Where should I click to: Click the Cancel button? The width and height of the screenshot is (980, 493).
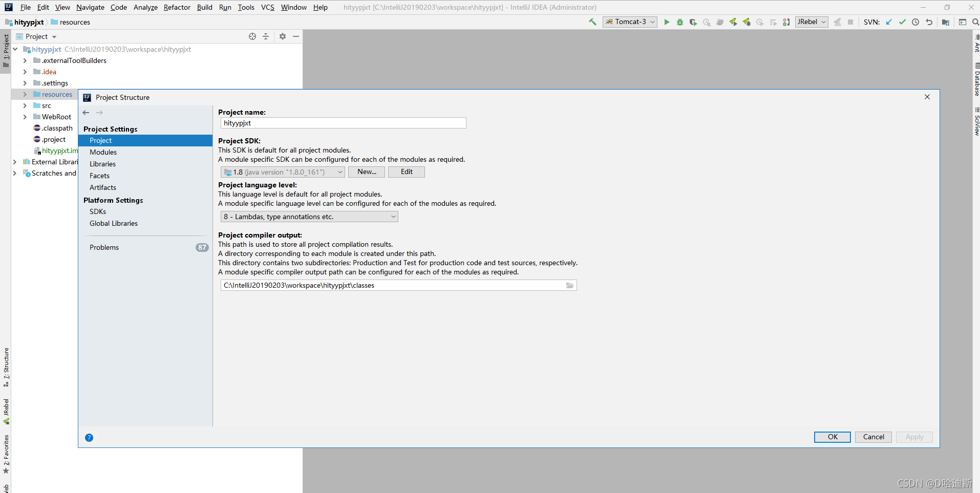(x=874, y=437)
